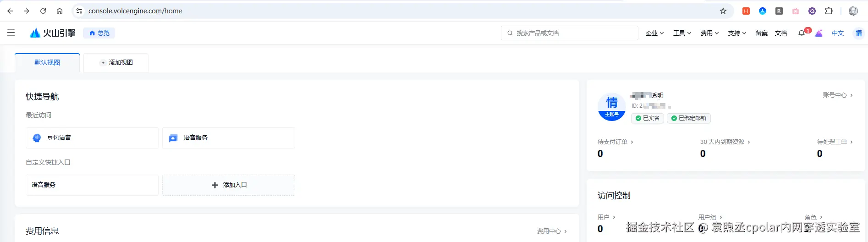Click the 火山引擎 logo
This screenshot has width=868, height=242.
click(53, 33)
